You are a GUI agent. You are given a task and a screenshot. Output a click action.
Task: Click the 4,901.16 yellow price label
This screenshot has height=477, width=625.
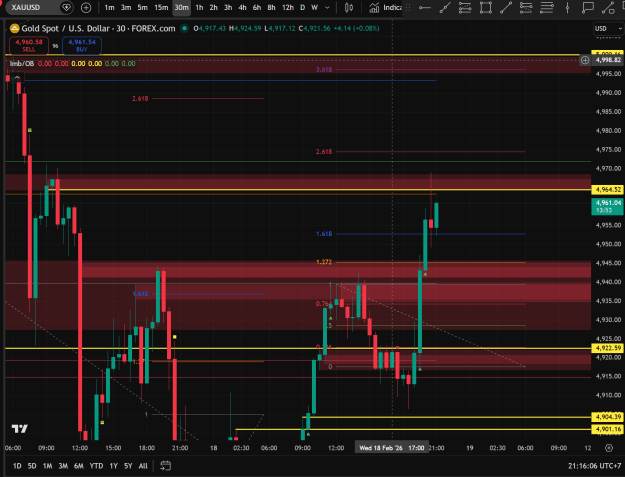pyautogui.click(x=607, y=429)
